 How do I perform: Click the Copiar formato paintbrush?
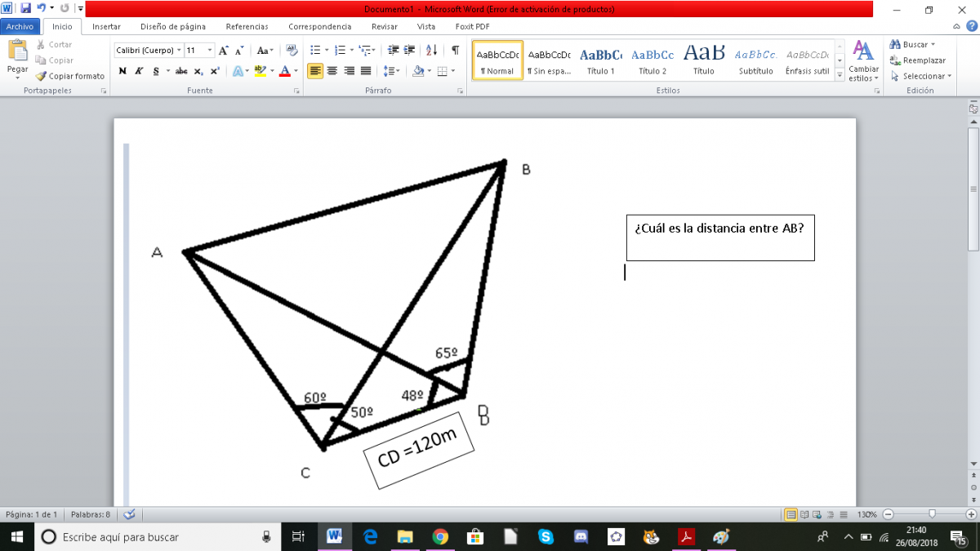point(42,76)
